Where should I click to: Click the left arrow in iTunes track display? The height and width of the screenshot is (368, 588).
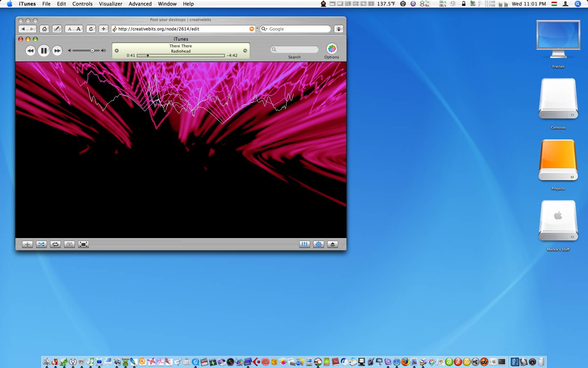pyautogui.click(x=117, y=50)
